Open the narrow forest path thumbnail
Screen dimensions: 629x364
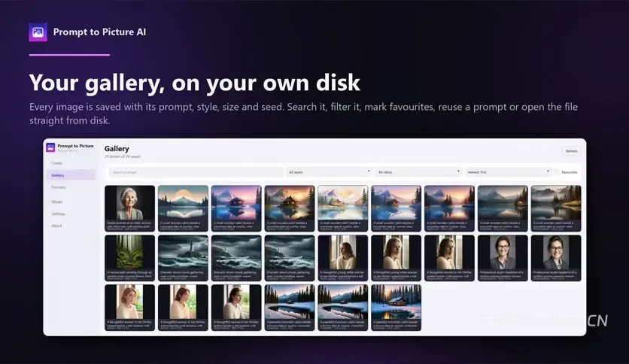pyautogui.click(x=129, y=258)
